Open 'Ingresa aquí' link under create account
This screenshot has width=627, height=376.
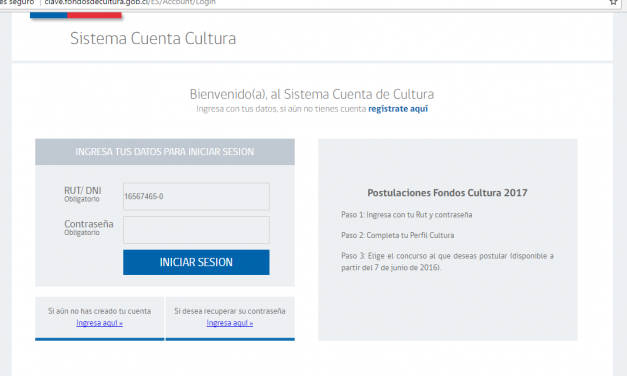click(100, 323)
